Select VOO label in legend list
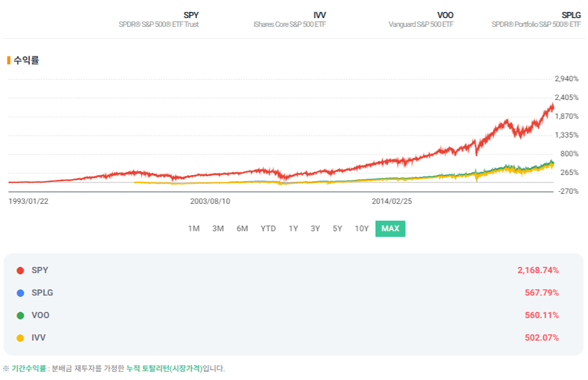Screen dimensions: 588x380 tap(40, 315)
